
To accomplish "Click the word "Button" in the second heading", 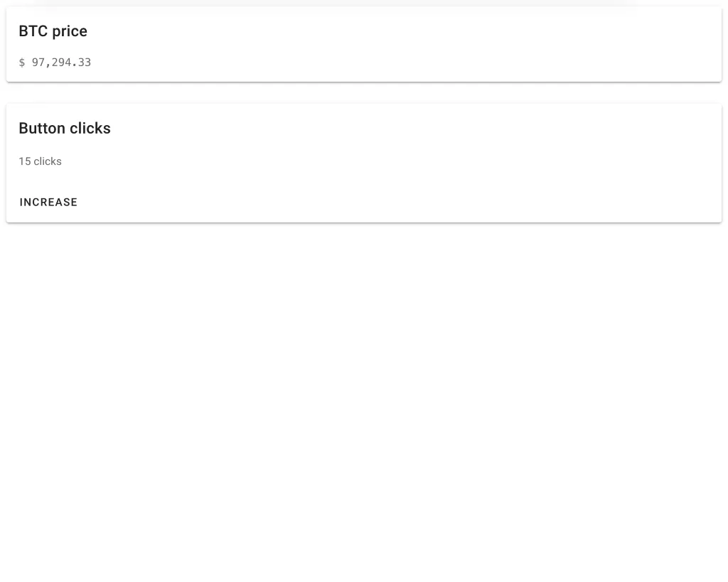I will (42, 129).
